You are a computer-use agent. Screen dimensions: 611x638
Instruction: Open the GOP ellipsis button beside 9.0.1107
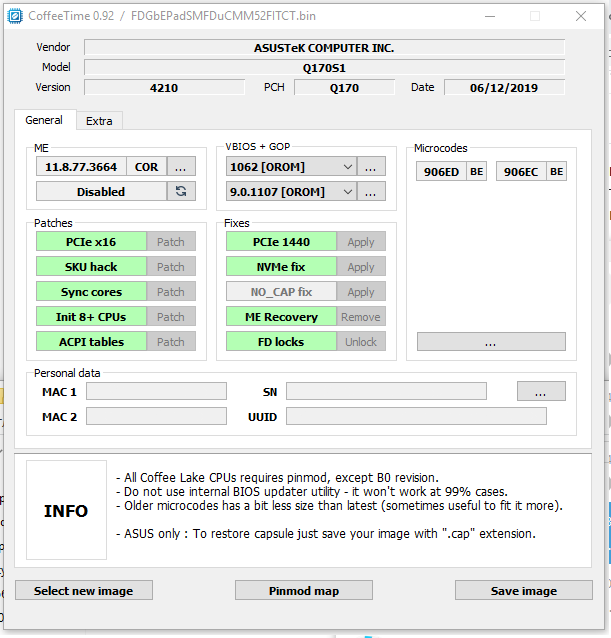click(371, 192)
